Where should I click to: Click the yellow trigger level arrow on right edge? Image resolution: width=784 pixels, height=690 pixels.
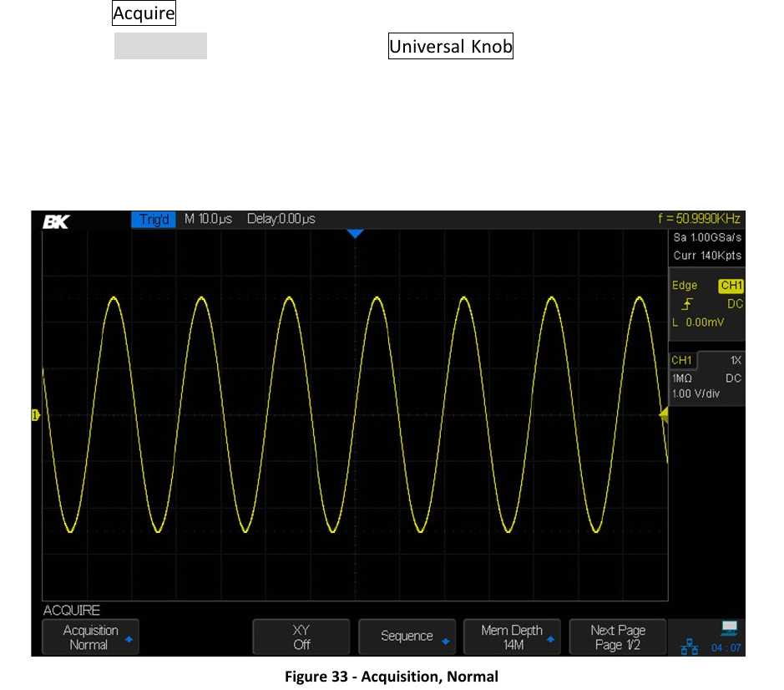[664, 415]
